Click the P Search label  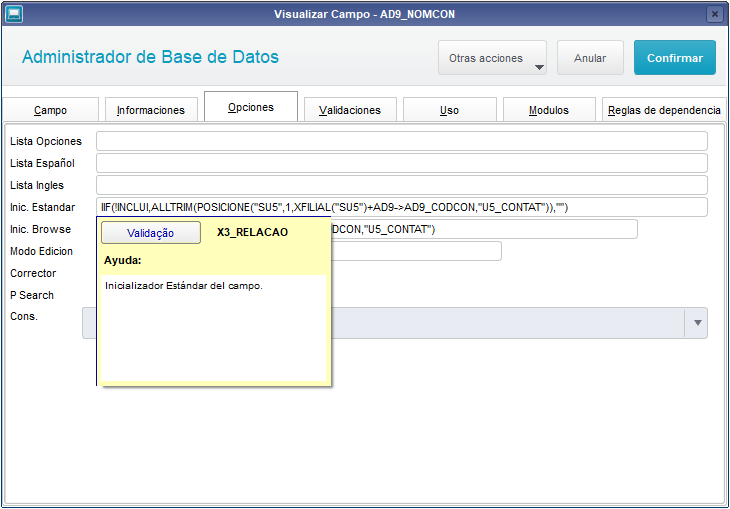tap(32, 295)
